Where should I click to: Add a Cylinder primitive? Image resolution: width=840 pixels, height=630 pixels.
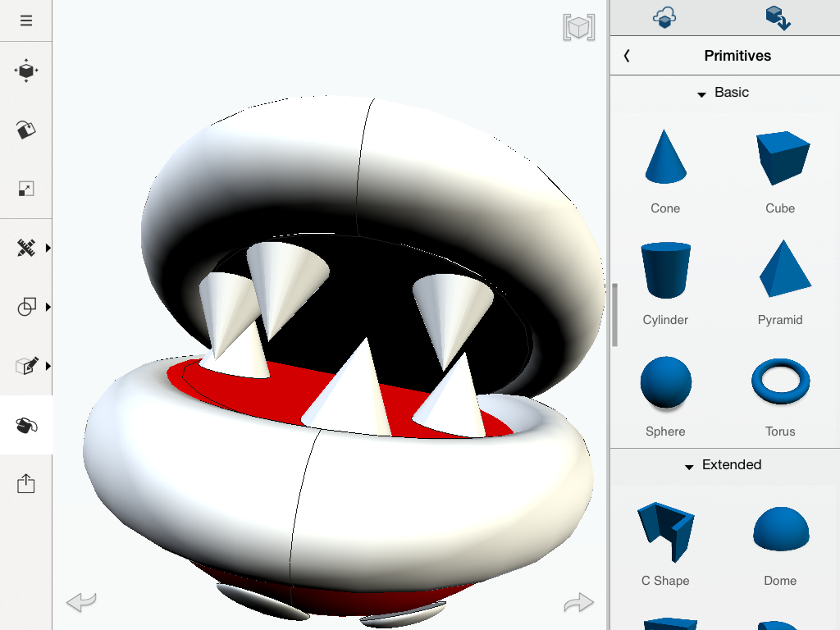[664, 270]
